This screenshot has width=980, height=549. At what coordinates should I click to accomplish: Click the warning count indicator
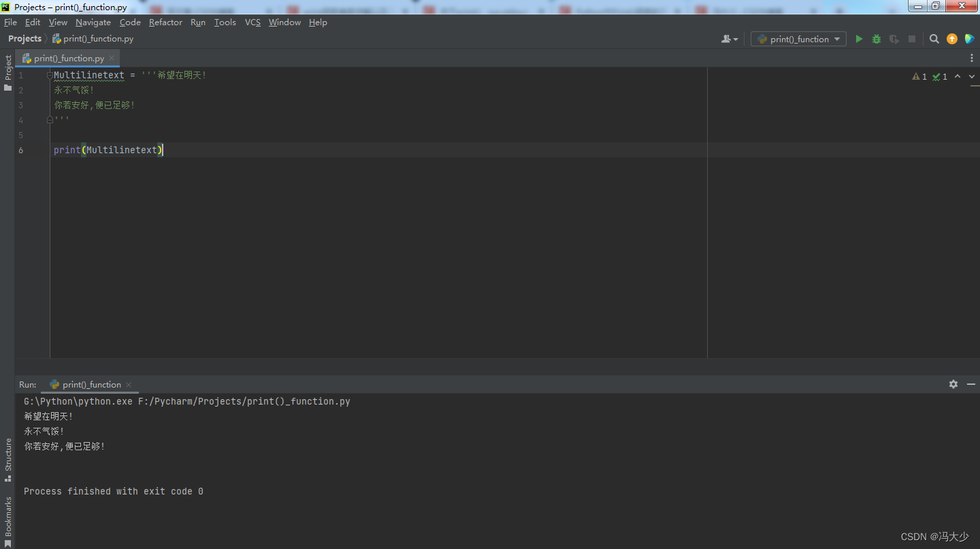click(x=919, y=77)
